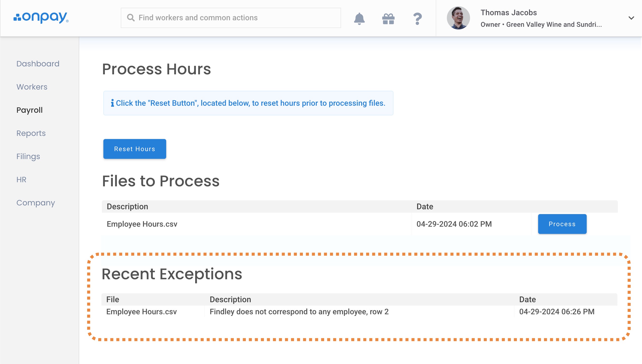Viewport: 642px width, 364px height.
Task: Click the gift rewards icon
Action: pos(388,19)
